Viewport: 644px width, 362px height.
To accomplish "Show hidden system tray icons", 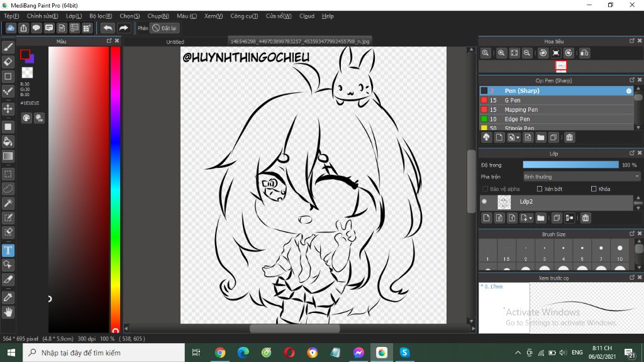I will tap(518, 353).
